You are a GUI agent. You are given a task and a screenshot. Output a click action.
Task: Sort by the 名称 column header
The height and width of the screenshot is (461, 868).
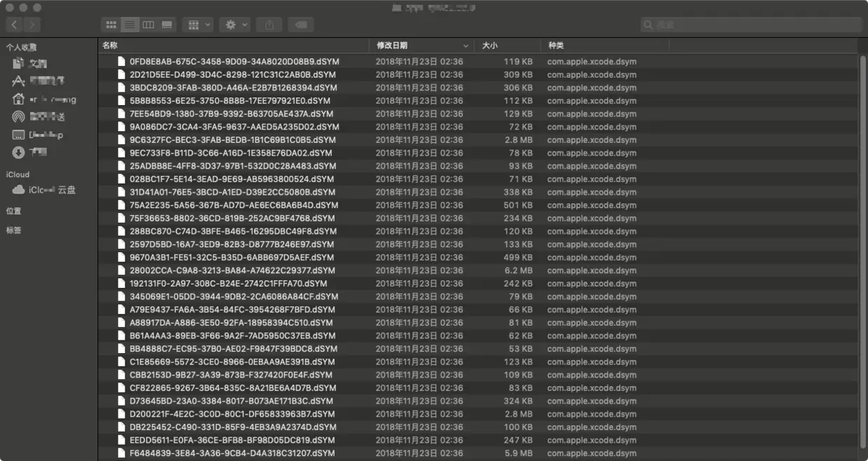[x=110, y=46]
